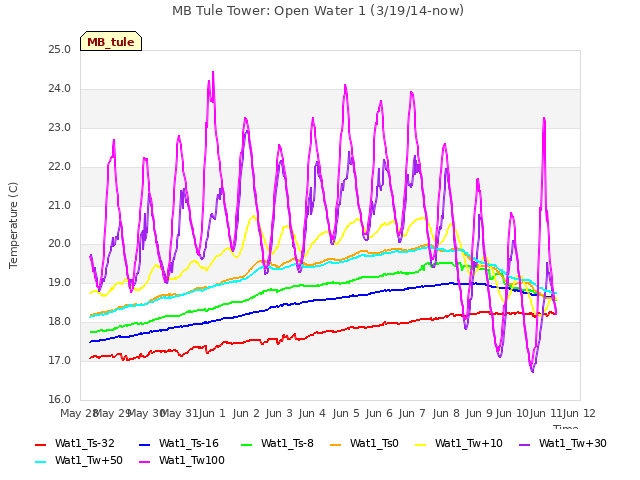Click the 25.0 y-axis tick label
640x480 pixels.
(59, 50)
